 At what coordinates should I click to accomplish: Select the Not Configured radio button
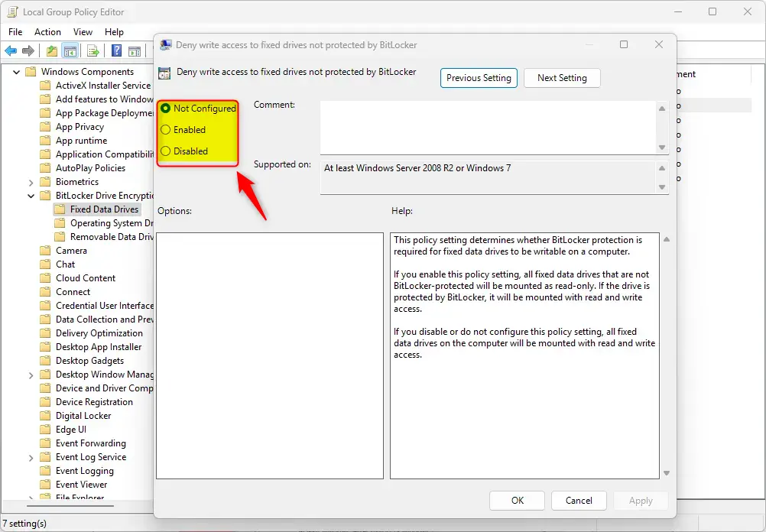(166, 108)
